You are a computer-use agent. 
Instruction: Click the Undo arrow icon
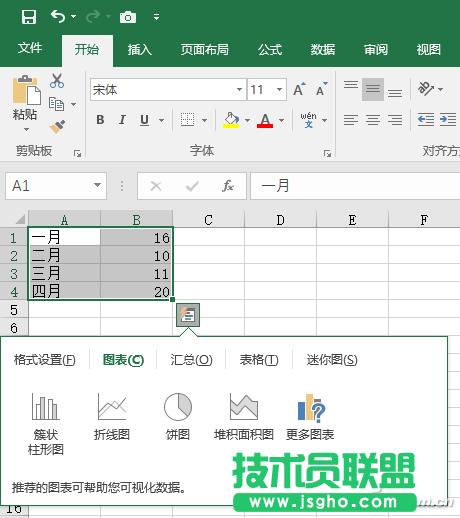tap(58, 16)
